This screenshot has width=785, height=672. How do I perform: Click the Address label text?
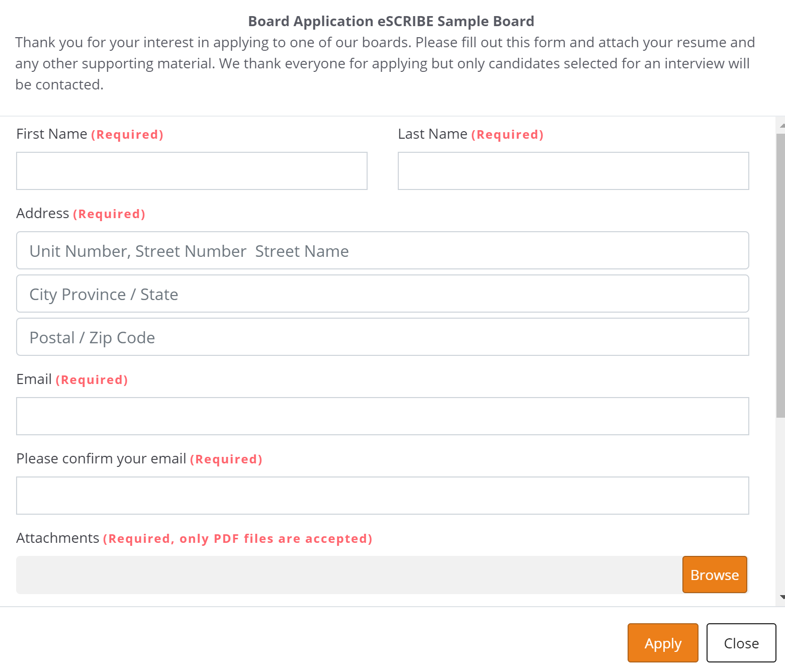[43, 214]
